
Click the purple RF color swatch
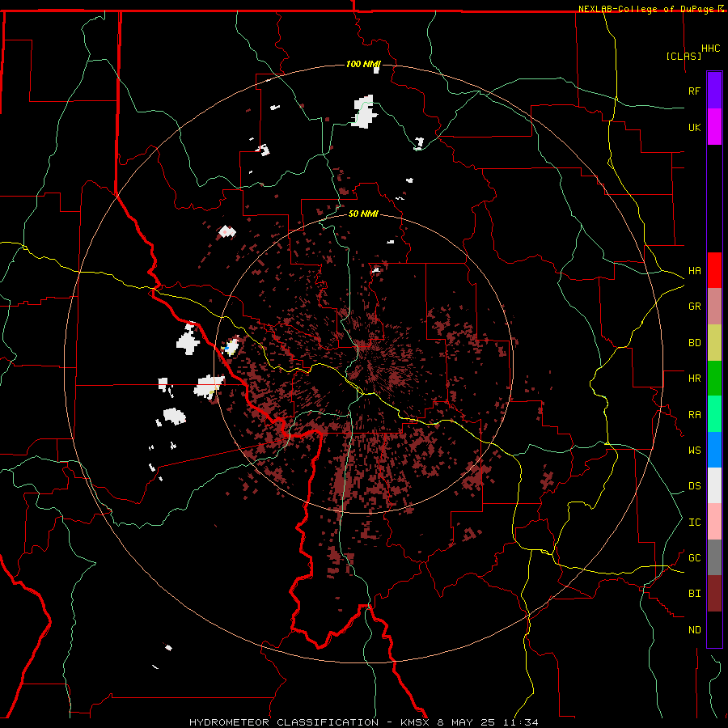714,91
